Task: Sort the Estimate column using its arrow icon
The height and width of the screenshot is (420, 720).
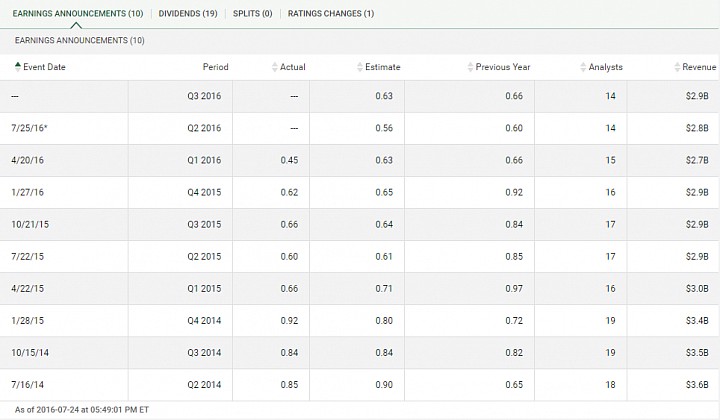Action: [360, 67]
